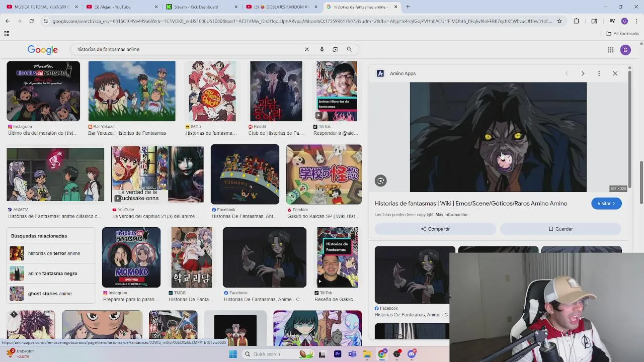Open 'Más información' copyright link
644x362 pixels.
coord(451,215)
